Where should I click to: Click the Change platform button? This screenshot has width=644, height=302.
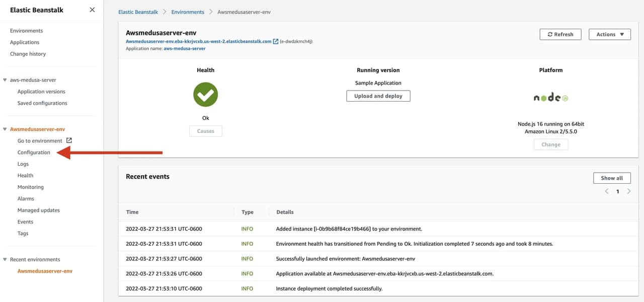(x=551, y=144)
